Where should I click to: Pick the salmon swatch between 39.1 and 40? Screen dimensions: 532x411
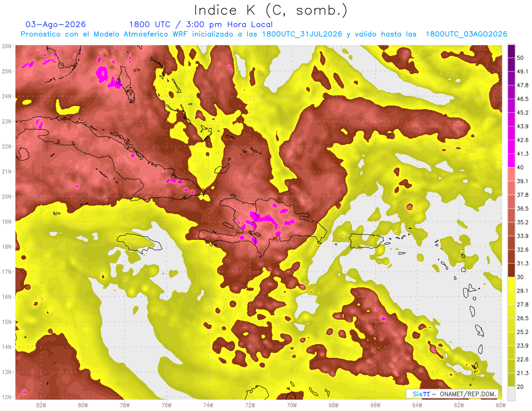512,174
